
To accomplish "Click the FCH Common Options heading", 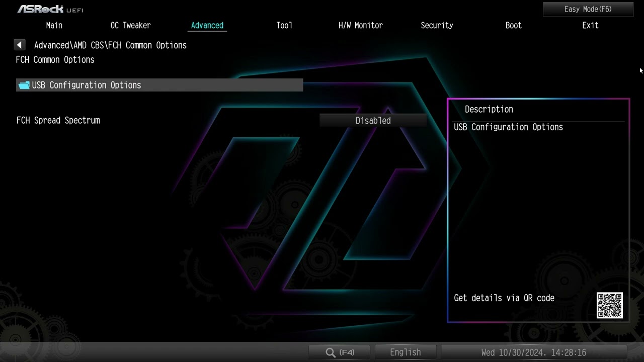I will [55, 60].
